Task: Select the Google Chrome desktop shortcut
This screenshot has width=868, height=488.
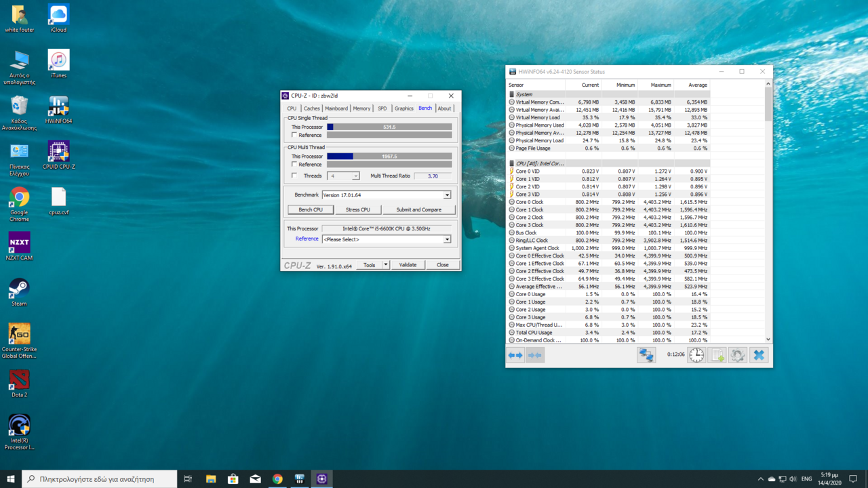Action: pos(19,204)
